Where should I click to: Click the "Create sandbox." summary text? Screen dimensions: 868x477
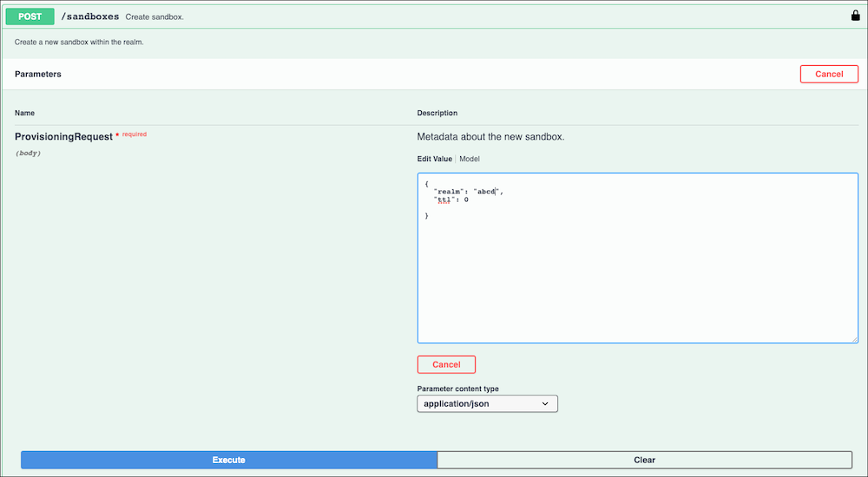coord(155,17)
